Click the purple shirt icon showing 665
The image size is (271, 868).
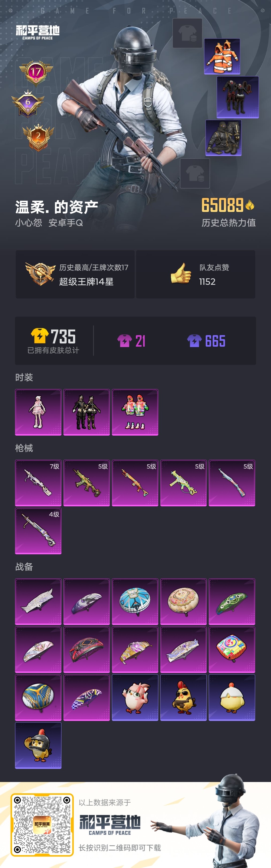(x=194, y=341)
